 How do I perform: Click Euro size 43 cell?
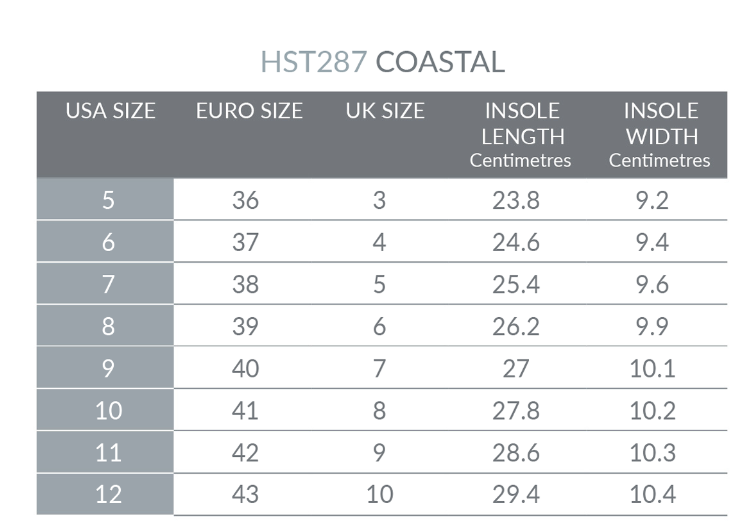245,494
